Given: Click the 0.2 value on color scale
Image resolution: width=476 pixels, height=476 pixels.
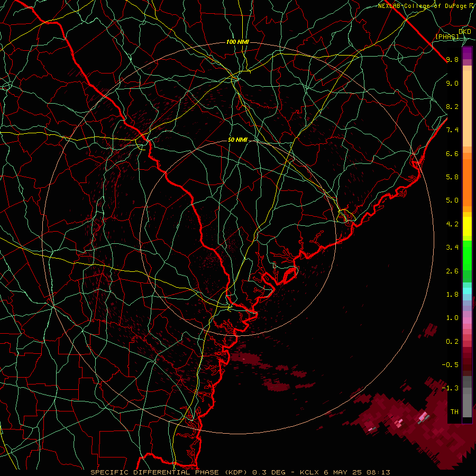Looking at the screenshot, I should (452, 342).
